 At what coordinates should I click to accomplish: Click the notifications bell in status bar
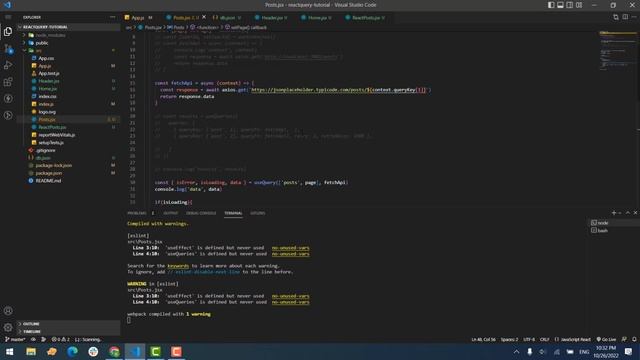point(634,340)
